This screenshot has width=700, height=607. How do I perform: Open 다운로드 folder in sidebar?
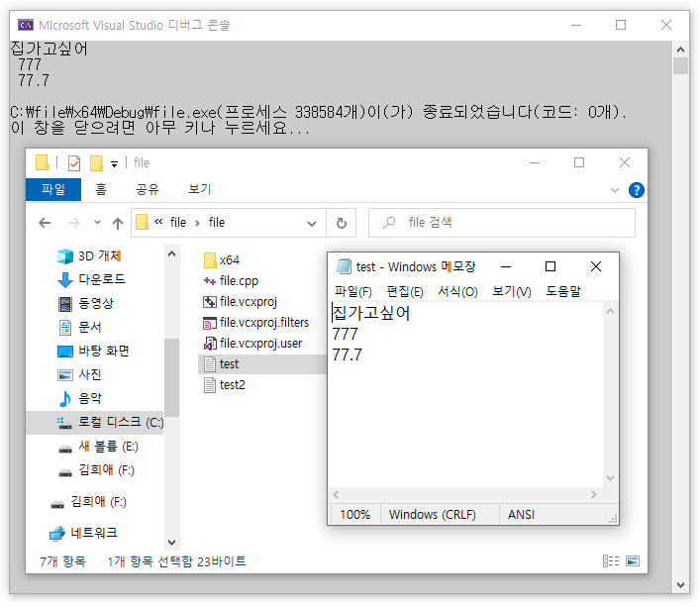click(x=91, y=279)
